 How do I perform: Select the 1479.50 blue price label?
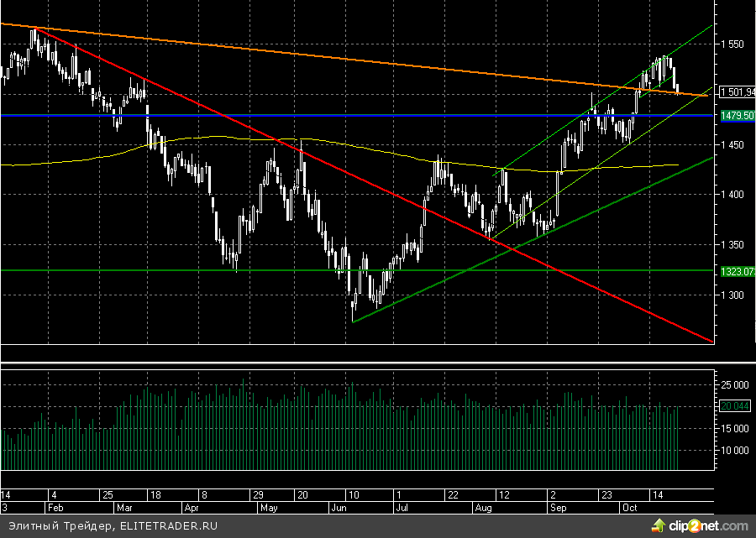pyautogui.click(x=737, y=116)
